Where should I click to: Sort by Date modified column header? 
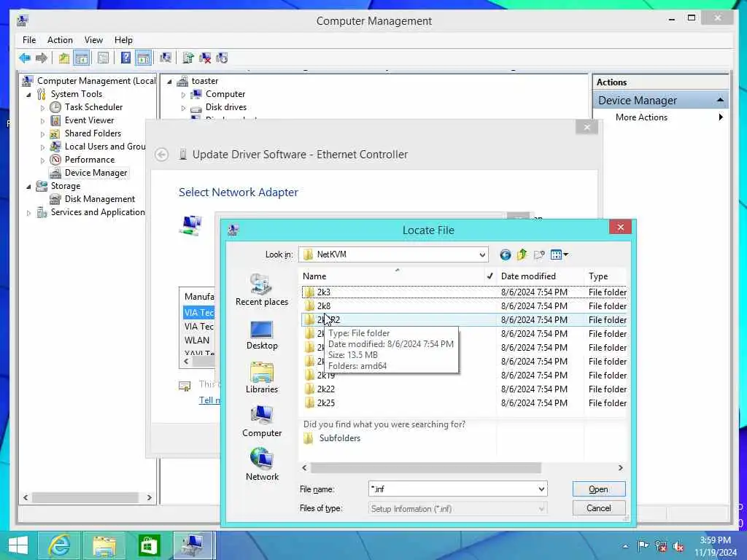point(528,276)
